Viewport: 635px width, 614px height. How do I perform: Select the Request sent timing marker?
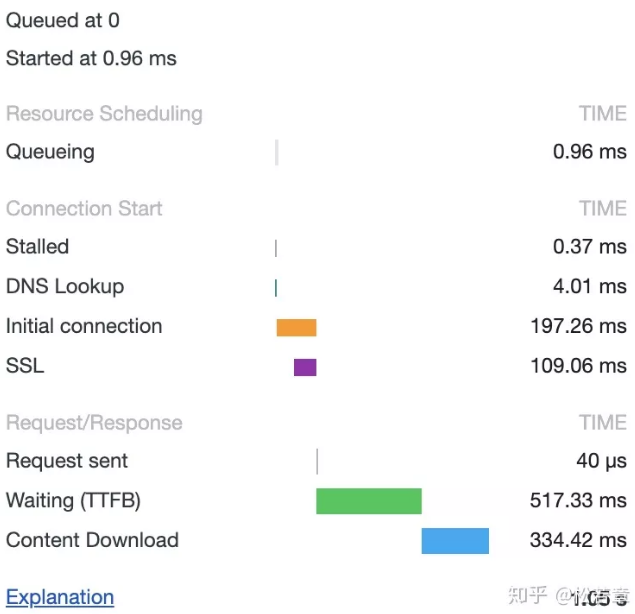point(317,461)
